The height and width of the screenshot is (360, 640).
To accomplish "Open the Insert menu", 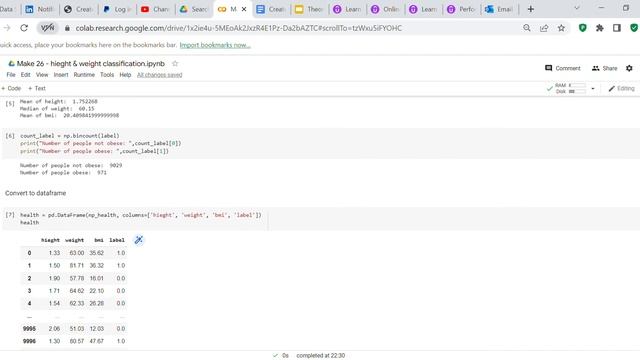I will coord(61,75).
